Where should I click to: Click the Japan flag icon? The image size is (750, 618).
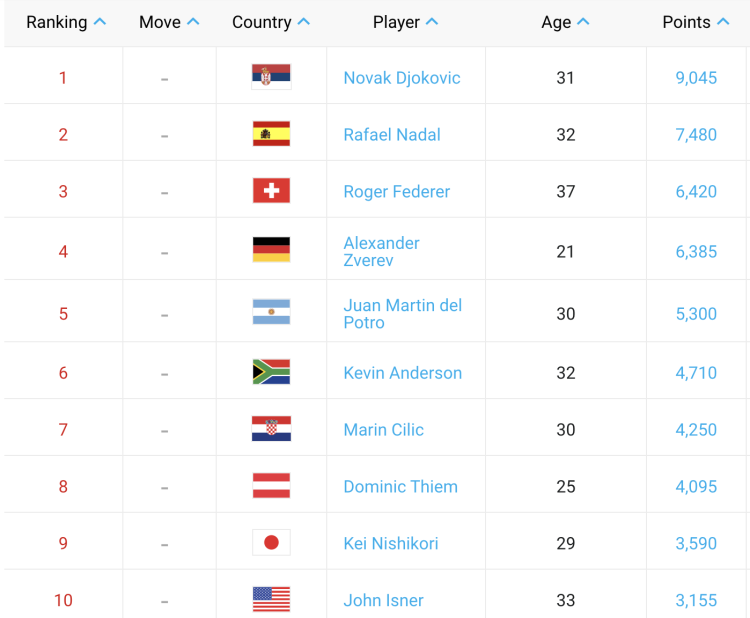[x=271, y=543]
